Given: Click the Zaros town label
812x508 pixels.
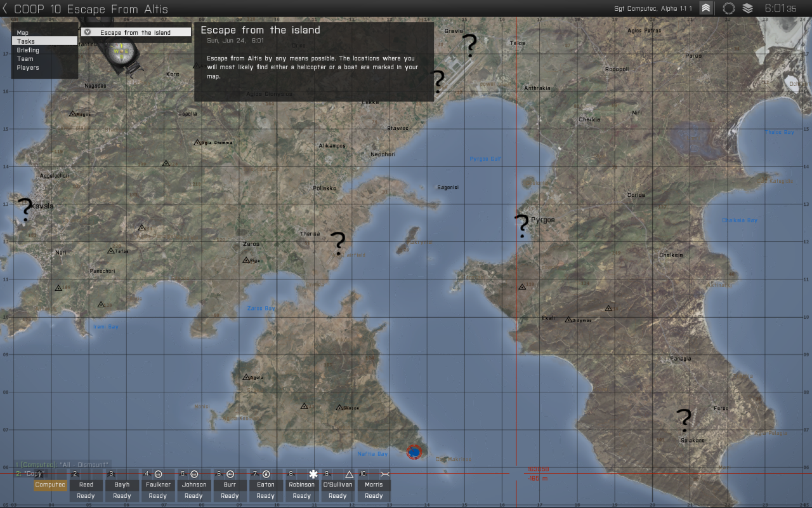Looking at the screenshot, I should pos(251,244).
